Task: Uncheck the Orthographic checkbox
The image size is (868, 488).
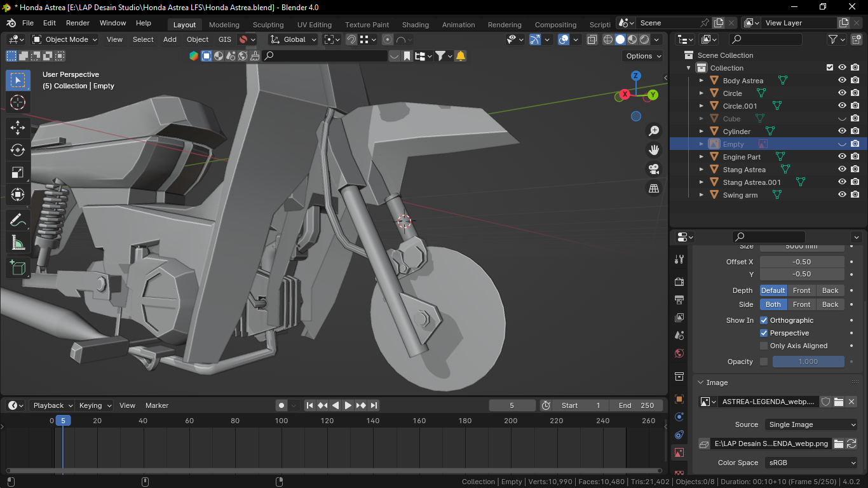Action: coord(764,320)
